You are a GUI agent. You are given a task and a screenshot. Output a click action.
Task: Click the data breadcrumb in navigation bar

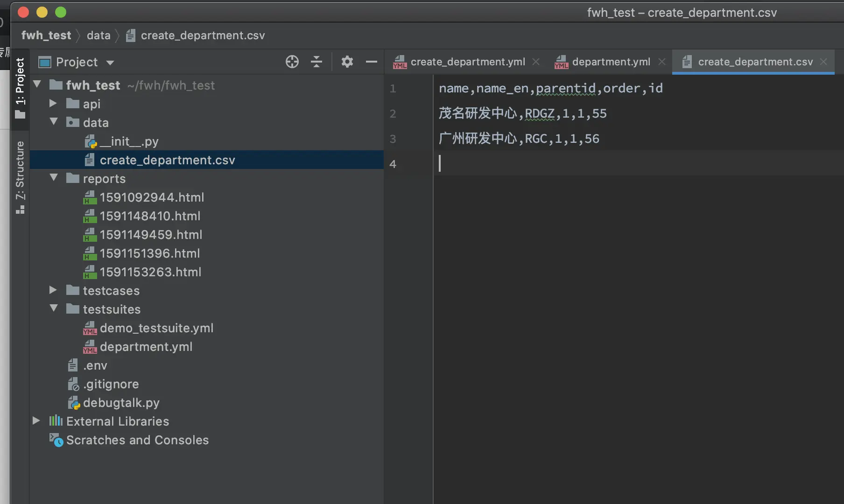pyautogui.click(x=98, y=35)
